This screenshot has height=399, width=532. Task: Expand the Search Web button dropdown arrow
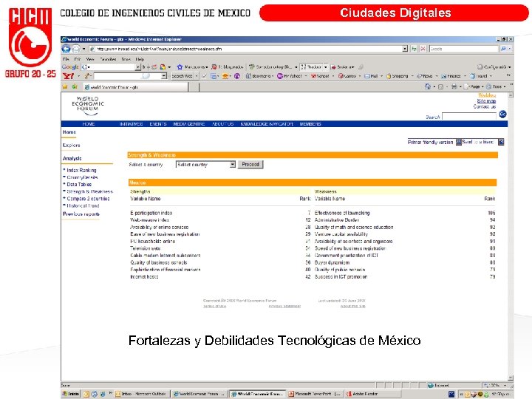(x=197, y=76)
